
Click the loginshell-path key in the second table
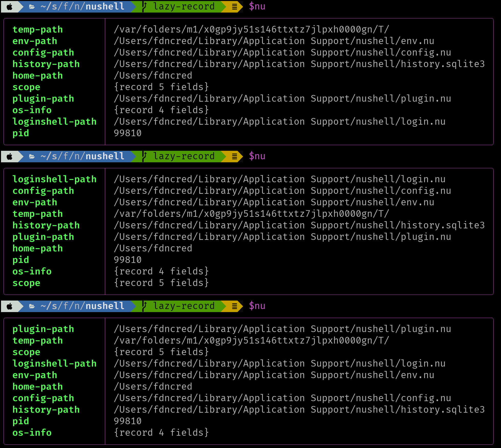(55, 179)
